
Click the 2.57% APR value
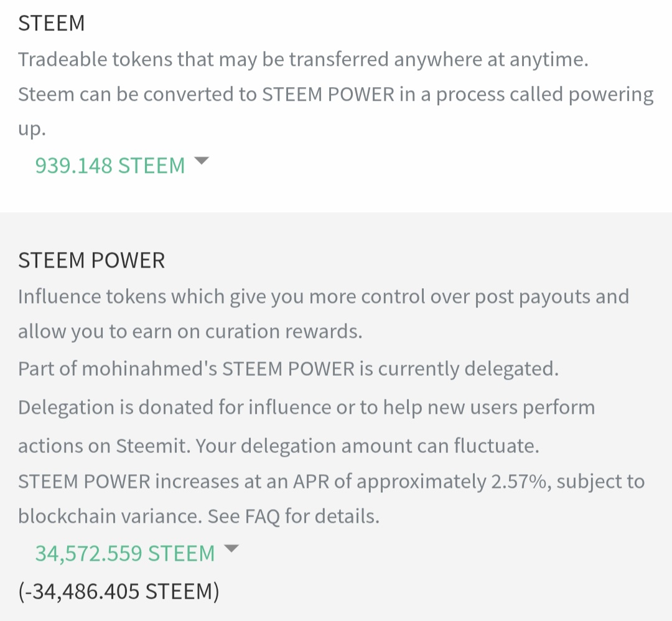coord(515,482)
